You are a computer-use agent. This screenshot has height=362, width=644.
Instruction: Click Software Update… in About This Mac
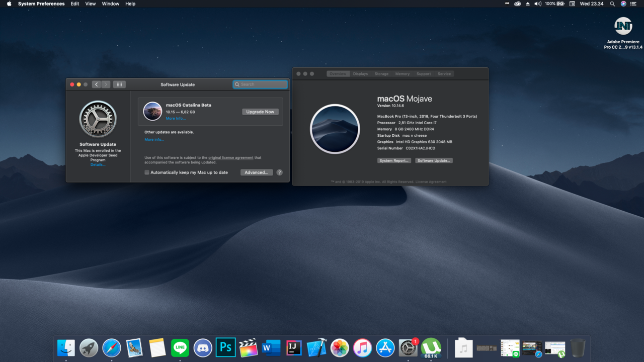[434, 160]
